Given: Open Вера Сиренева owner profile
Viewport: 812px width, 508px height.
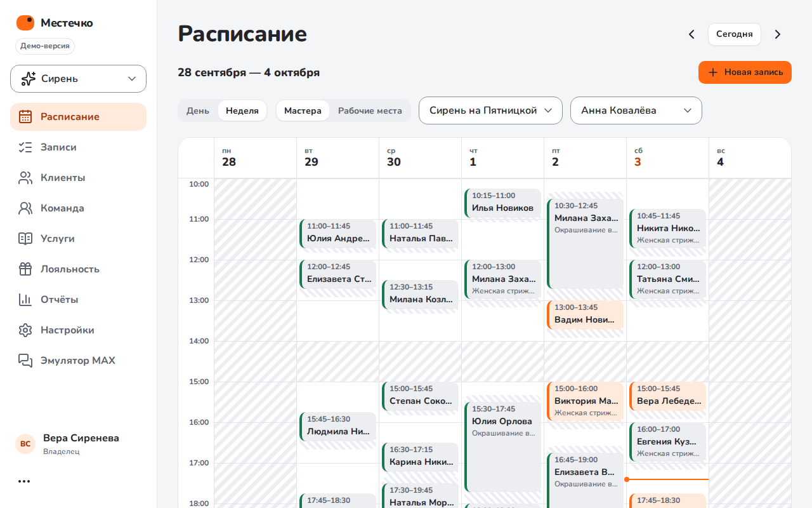Looking at the screenshot, I should [x=78, y=444].
